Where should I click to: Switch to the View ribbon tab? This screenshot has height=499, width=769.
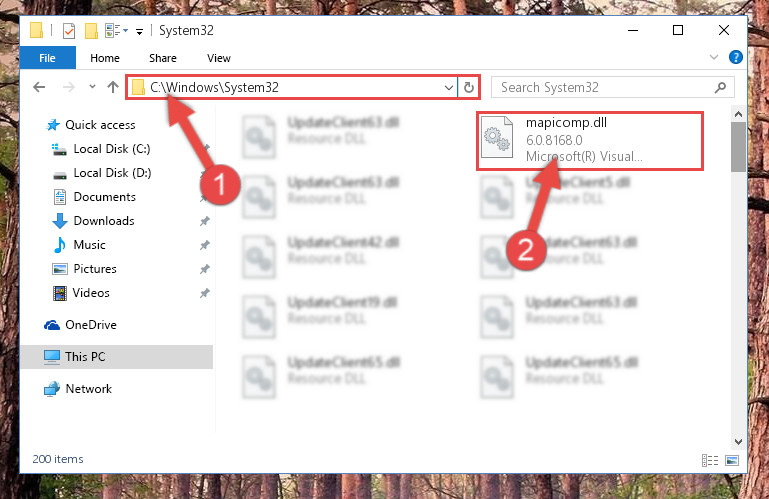click(x=219, y=58)
